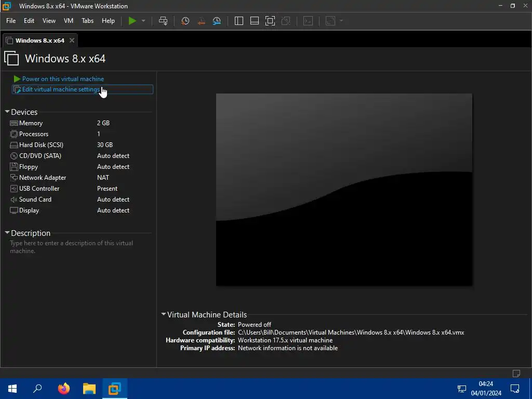532x399 pixels.
Task: Open the File menu
Action: click(x=11, y=21)
